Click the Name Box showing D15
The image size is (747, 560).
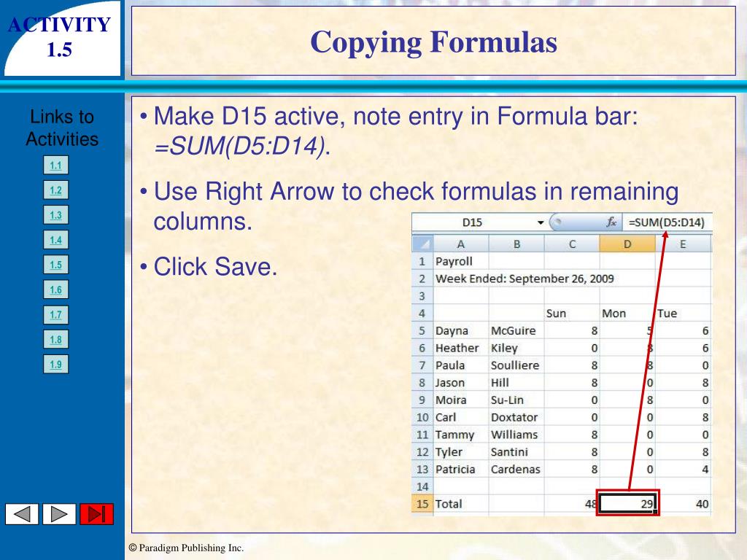tap(479, 222)
